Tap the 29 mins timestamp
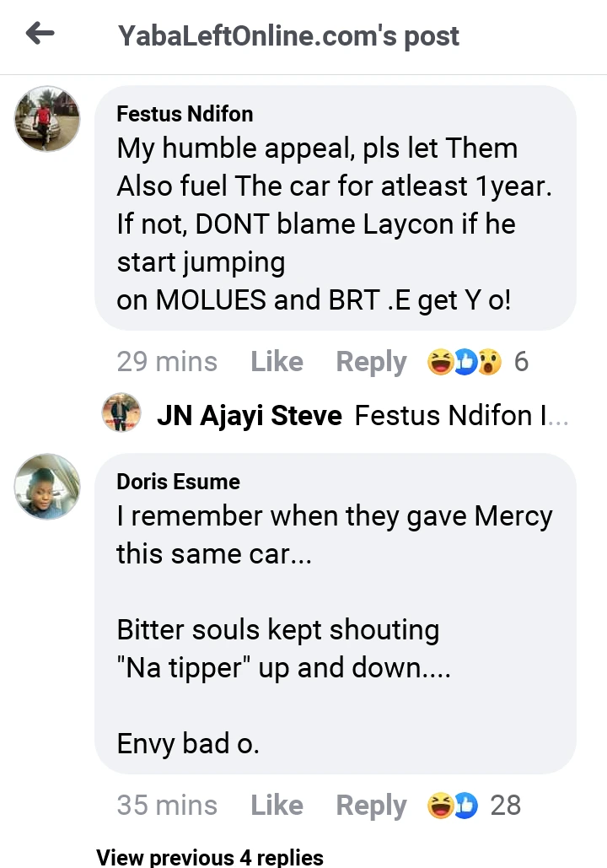The width and height of the screenshot is (607, 868). pos(167,362)
